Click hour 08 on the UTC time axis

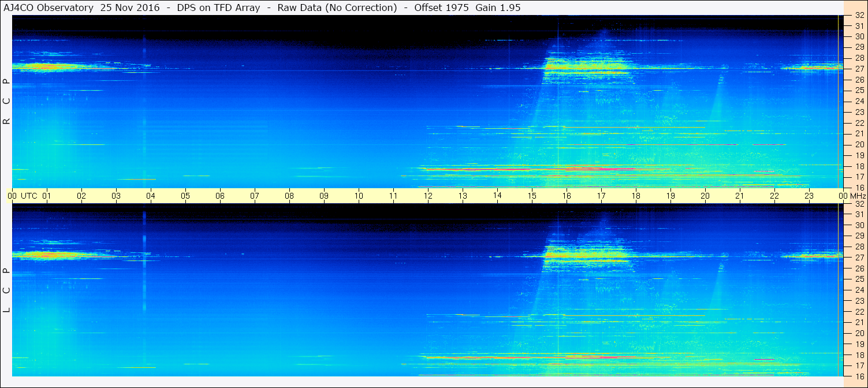(289, 196)
